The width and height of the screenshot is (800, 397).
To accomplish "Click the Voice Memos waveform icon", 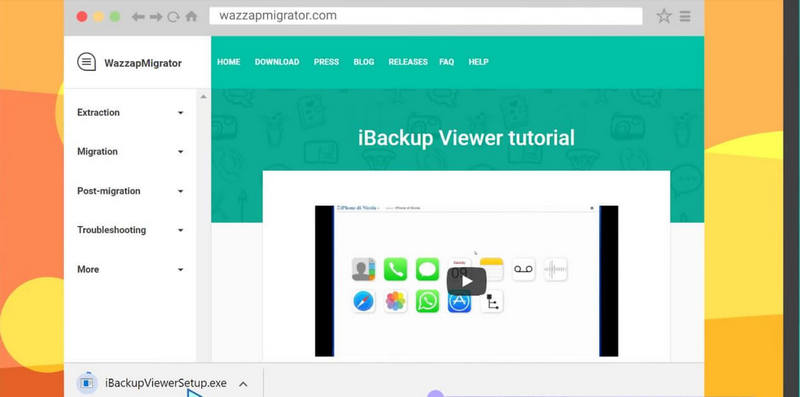I will (556, 269).
